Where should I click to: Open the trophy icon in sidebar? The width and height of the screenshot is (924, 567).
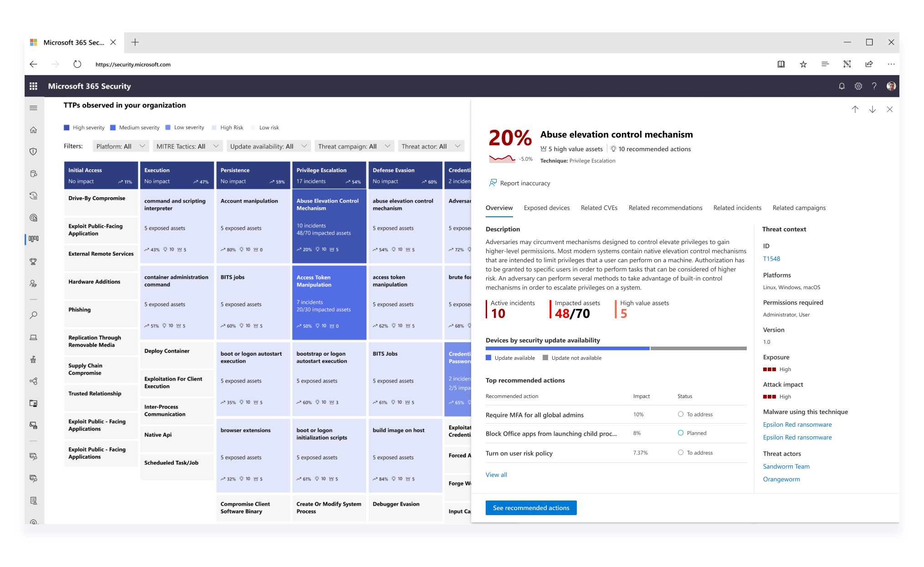pos(33,261)
